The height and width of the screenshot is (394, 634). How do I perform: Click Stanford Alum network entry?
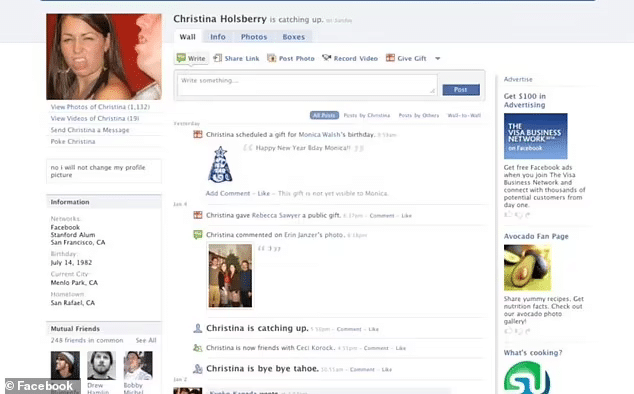pos(73,235)
